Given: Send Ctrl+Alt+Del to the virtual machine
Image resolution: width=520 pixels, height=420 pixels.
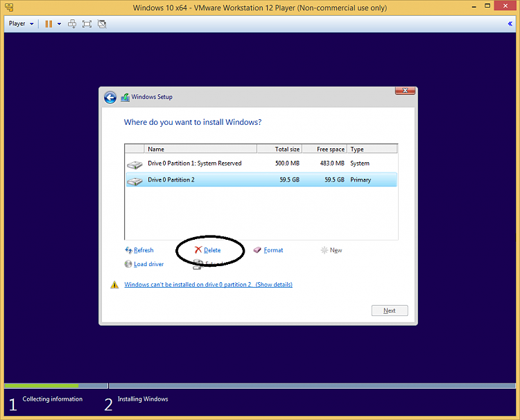Looking at the screenshot, I should click(71, 24).
